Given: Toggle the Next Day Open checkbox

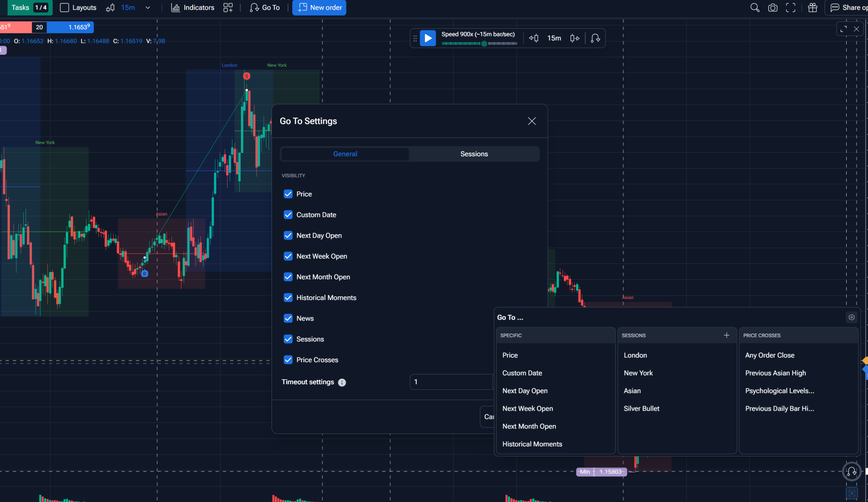Looking at the screenshot, I should (x=288, y=236).
